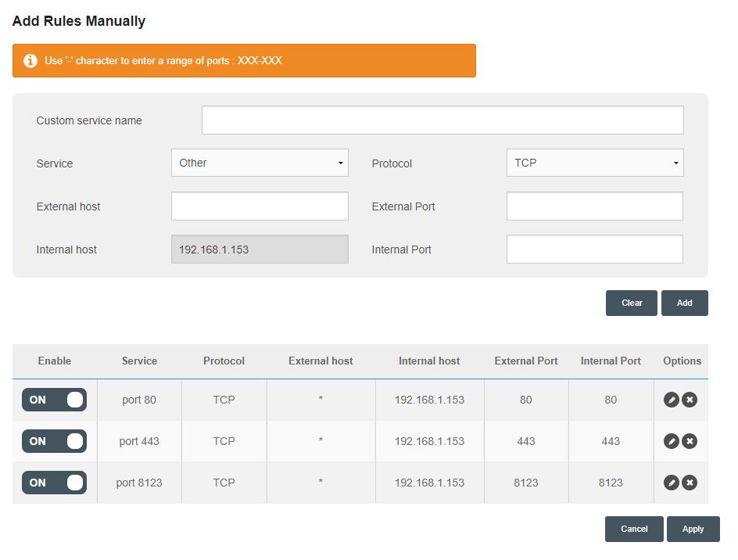Edit the port 80 rule pencil icon
This screenshot has width=738, height=560.
coord(672,400)
